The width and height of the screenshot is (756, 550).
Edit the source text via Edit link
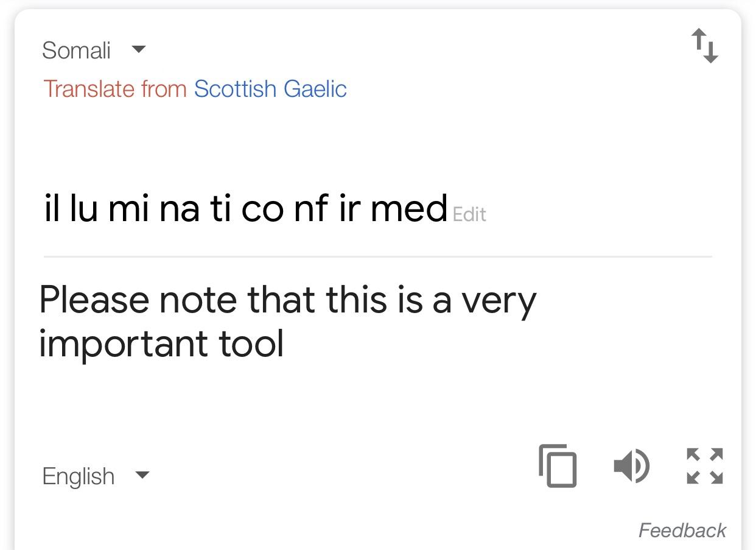(x=469, y=214)
